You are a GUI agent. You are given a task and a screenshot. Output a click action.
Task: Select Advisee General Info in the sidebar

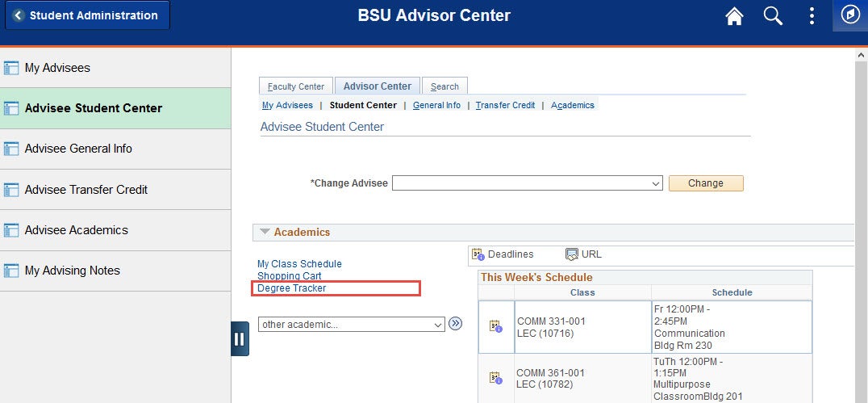[115, 149]
